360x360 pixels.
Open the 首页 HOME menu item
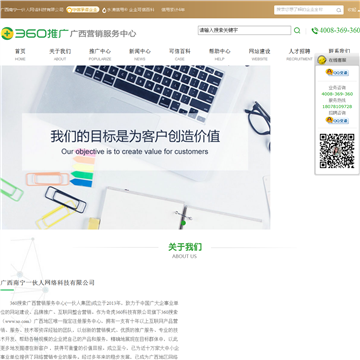[x=20, y=54]
